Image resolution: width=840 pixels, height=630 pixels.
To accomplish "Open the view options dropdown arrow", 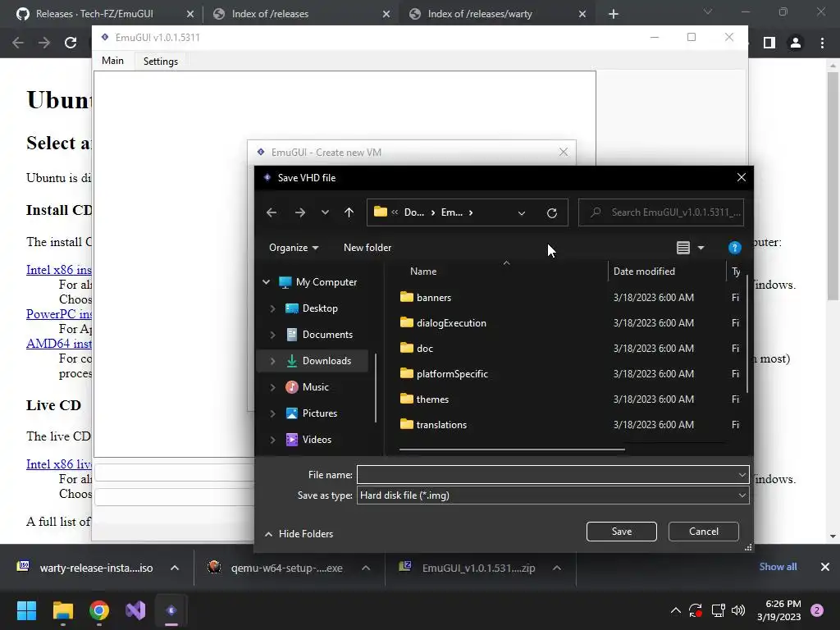I will tap(701, 248).
